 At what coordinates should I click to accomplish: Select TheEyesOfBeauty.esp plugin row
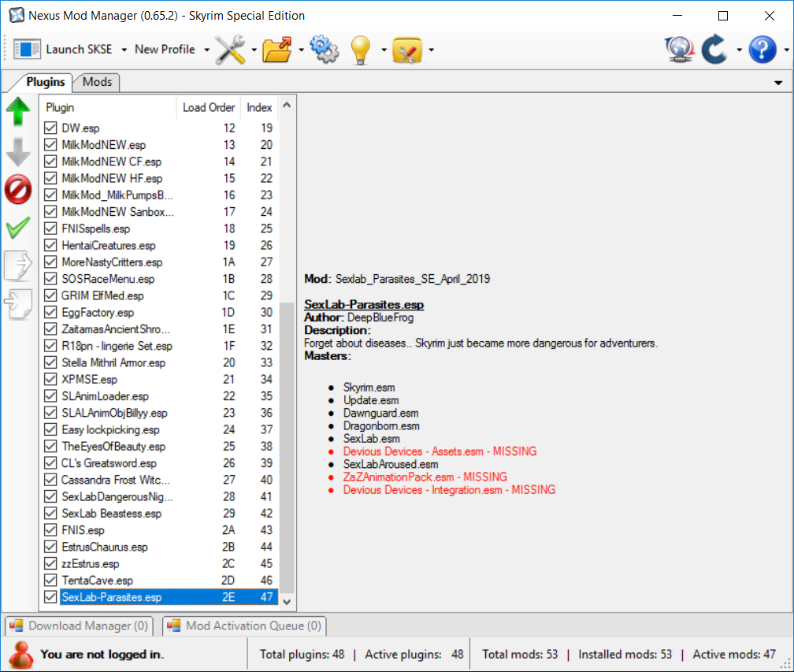pos(159,446)
